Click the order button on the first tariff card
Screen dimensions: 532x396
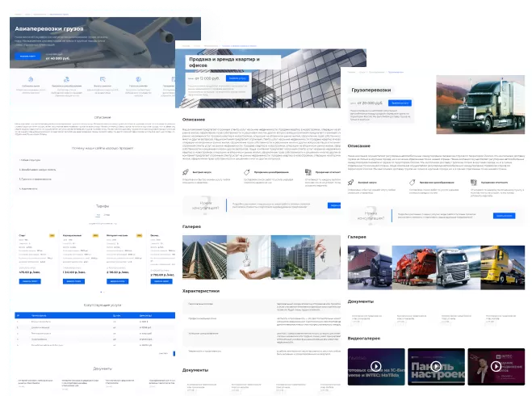point(29,280)
